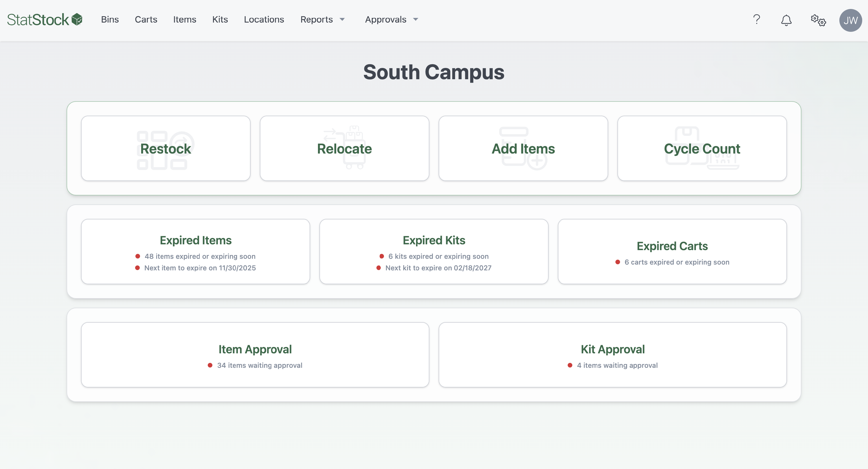Click the StatStock cube logo
Screen dimensions: 868x469
(x=77, y=20)
